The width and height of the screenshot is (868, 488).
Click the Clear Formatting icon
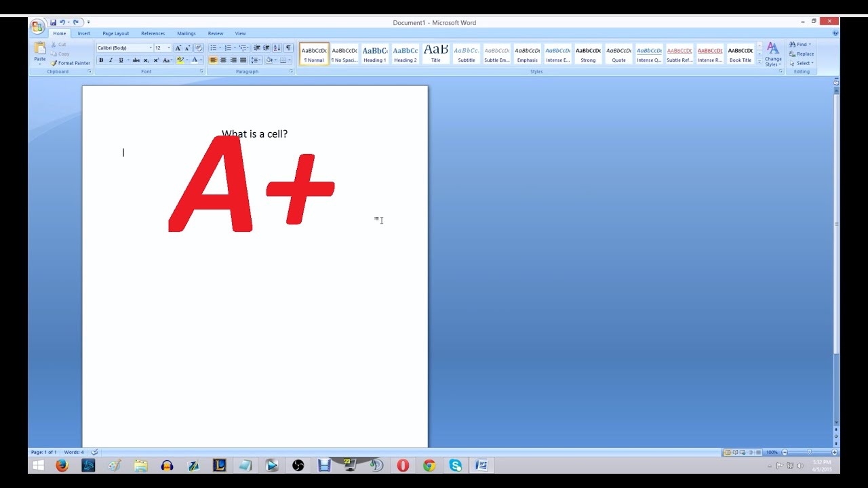[199, 48]
